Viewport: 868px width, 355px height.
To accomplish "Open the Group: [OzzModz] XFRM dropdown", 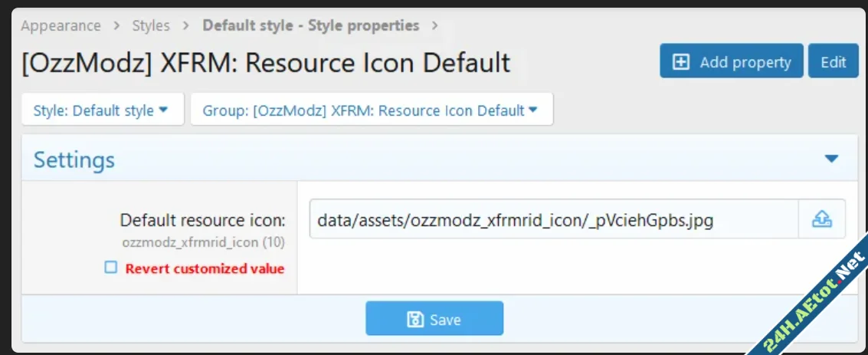I will point(371,110).
